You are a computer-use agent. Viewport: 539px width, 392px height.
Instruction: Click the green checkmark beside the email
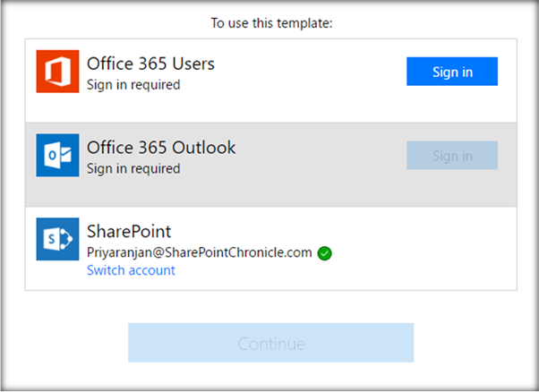325,253
